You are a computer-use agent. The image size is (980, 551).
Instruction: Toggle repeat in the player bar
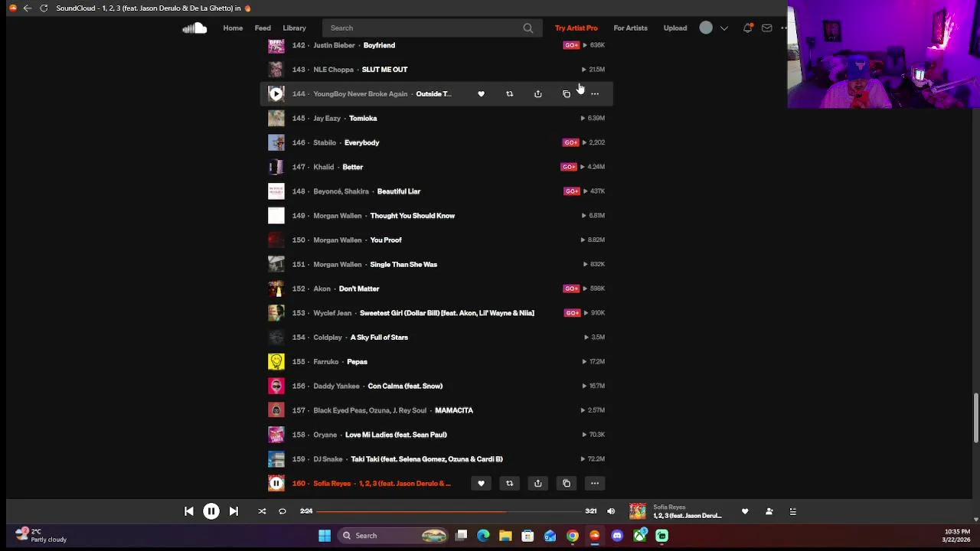pos(283,511)
